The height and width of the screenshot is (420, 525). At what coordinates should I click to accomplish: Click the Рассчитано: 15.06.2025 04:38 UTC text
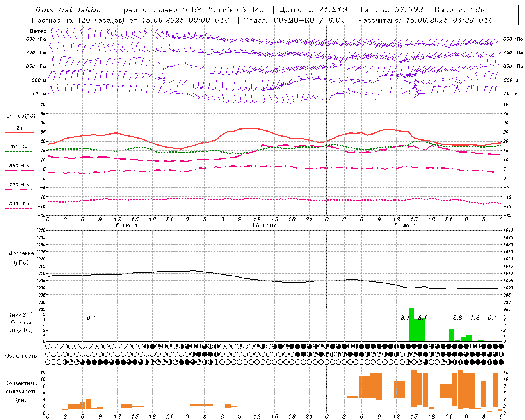(426, 20)
